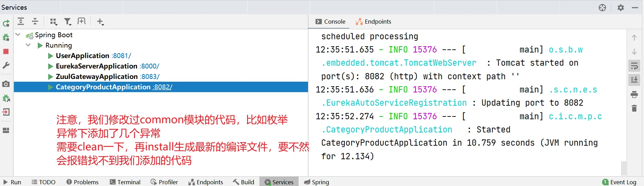The height and width of the screenshot is (186, 644).
Task: Open the UserApplication :8081/ link
Action: coord(121,56)
